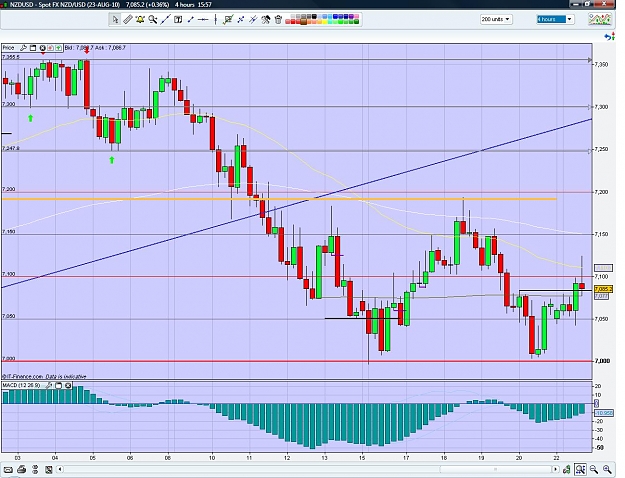Click the chart checkmark tool icon
This screenshot has width=625, height=478.
[x=228, y=19]
